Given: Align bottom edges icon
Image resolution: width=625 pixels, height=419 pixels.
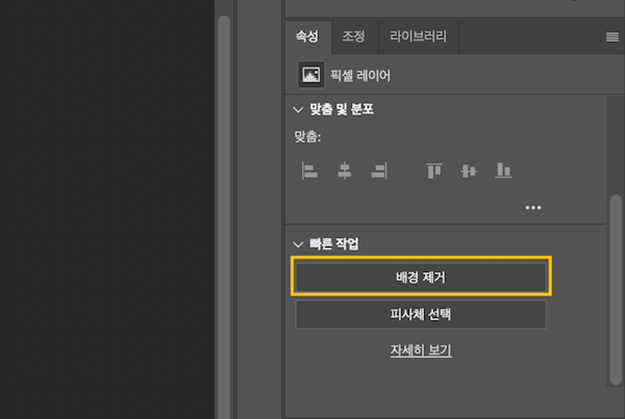Looking at the screenshot, I should pos(503,170).
